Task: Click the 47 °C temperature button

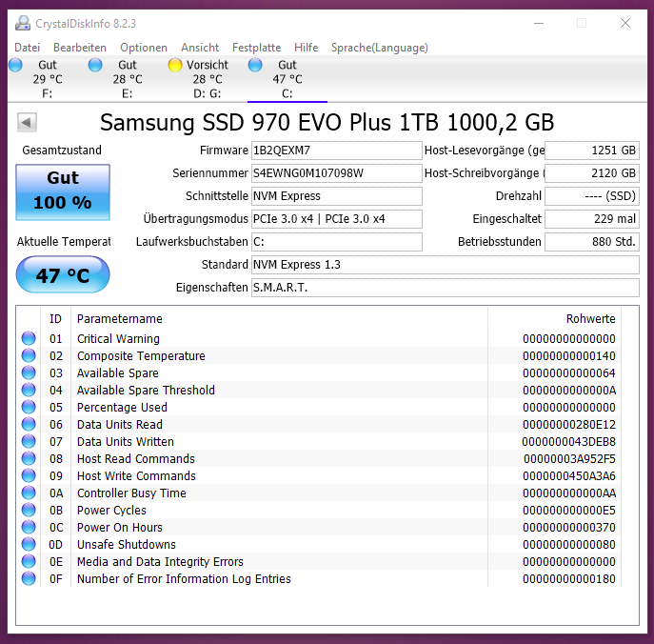Action: coord(63,274)
